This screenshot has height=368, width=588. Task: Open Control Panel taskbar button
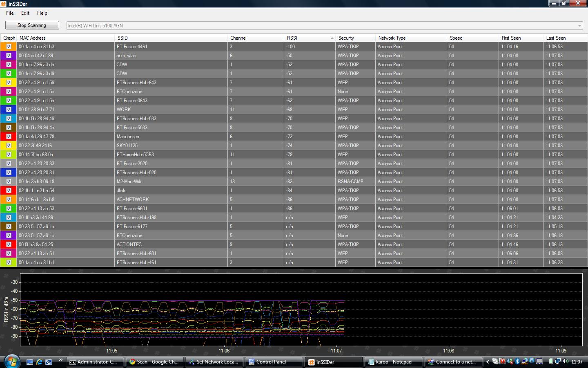(x=273, y=362)
